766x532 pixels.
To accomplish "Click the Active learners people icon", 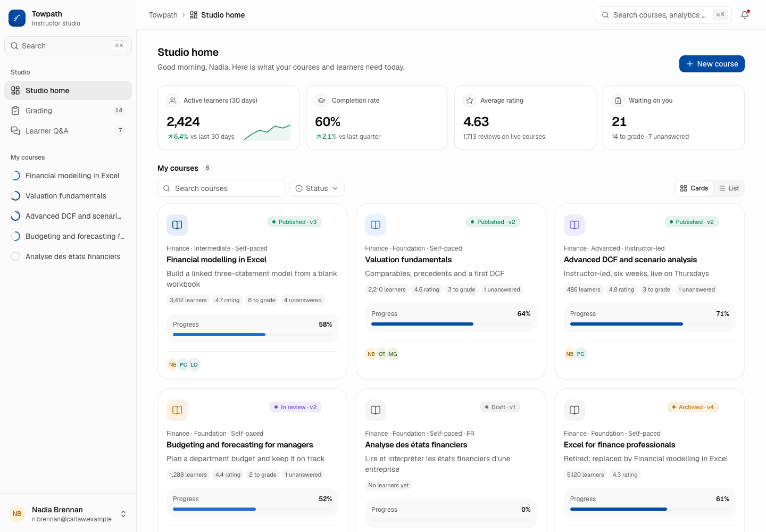I will [x=173, y=101].
